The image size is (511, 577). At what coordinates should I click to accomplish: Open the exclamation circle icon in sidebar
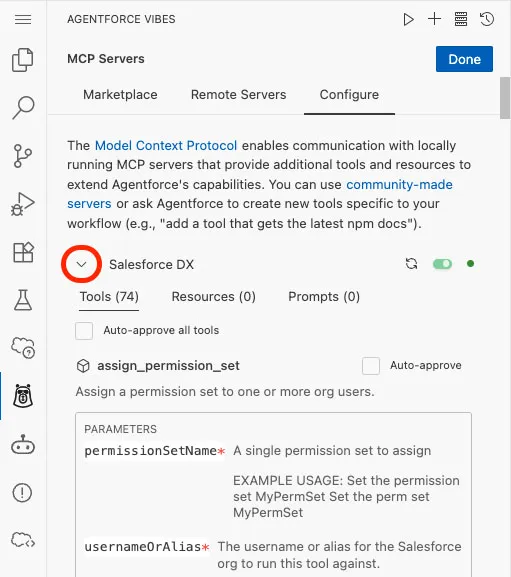pos(22,492)
